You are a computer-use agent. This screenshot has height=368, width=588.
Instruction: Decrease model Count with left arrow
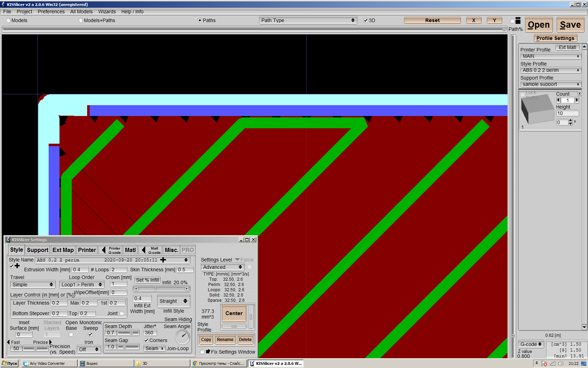point(558,100)
